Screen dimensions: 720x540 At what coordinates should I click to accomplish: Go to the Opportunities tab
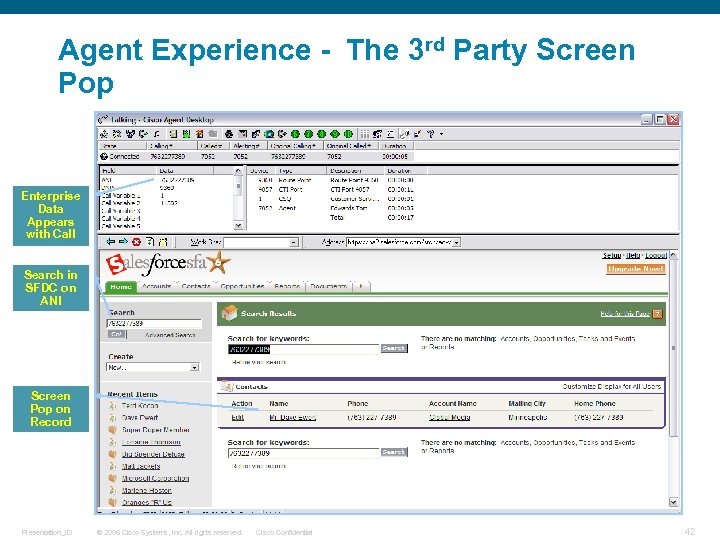click(x=242, y=286)
